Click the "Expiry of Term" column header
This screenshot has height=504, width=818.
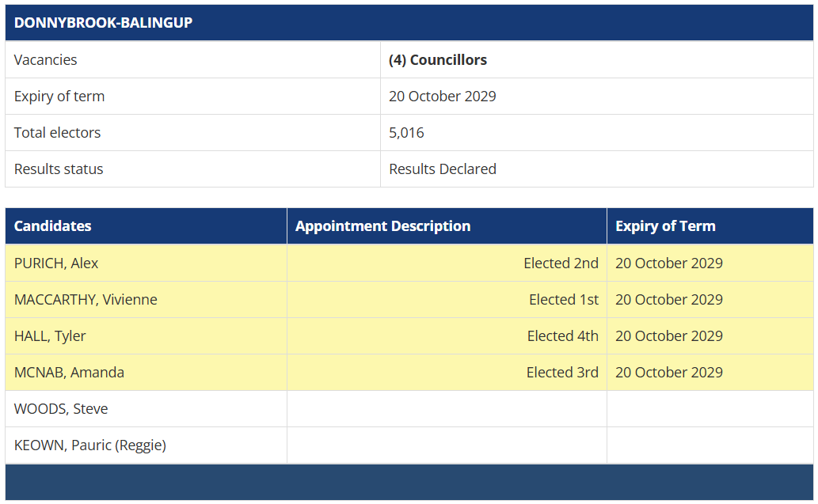coord(665,226)
